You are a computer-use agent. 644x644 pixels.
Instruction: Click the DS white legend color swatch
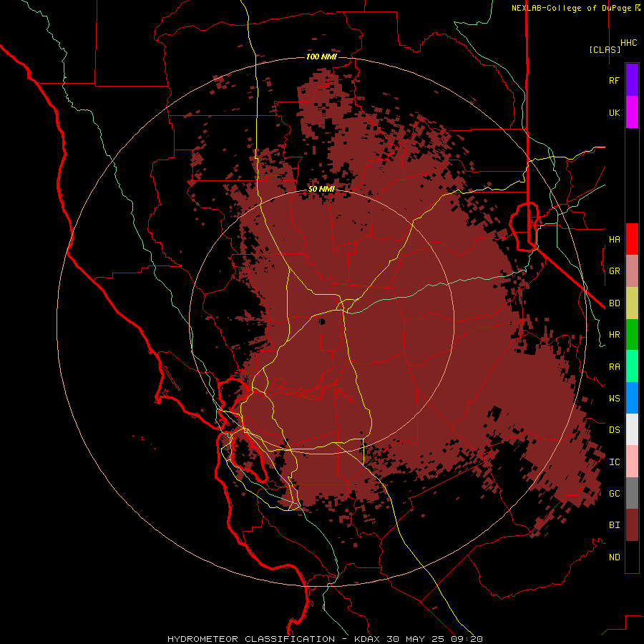(632, 429)
